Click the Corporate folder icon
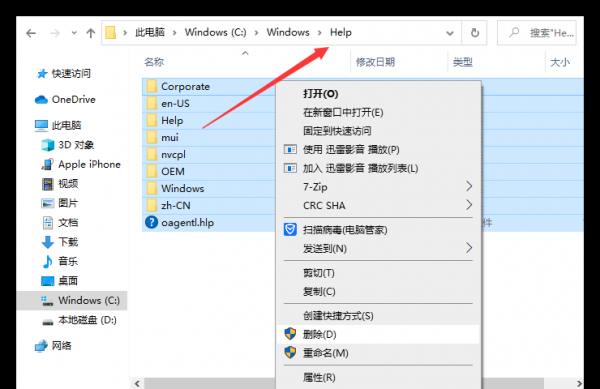 tap(152, 86)
